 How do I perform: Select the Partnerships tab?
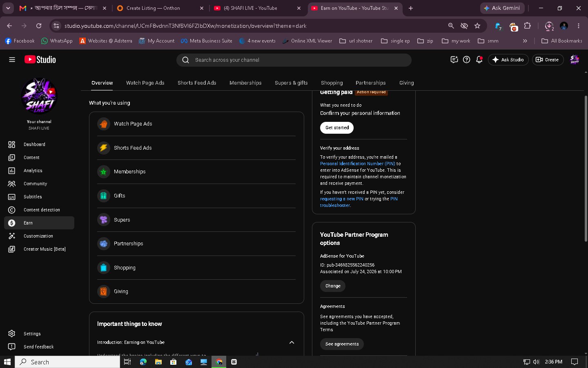point(370,83)
